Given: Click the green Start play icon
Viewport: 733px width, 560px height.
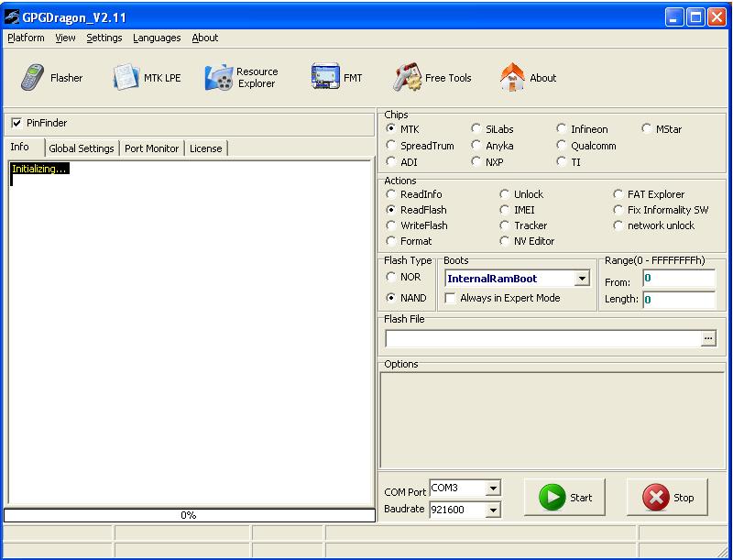Looking at the screenshot, I should pos(552,497).
